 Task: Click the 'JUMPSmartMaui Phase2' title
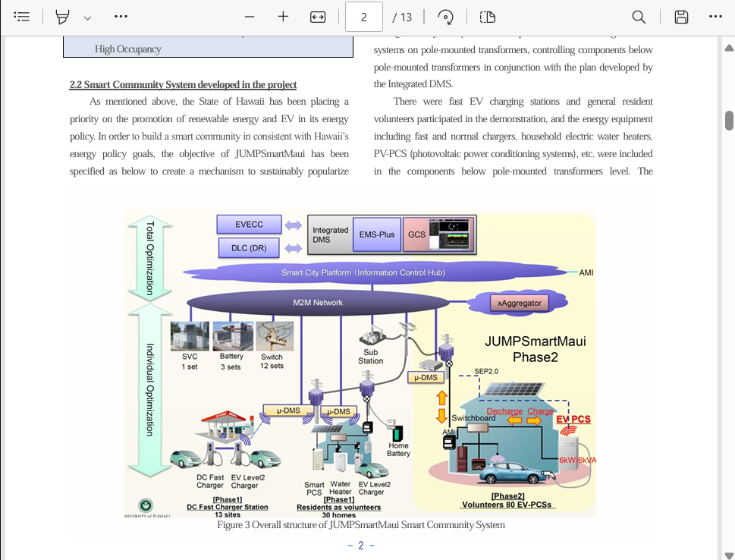point(535,349)
